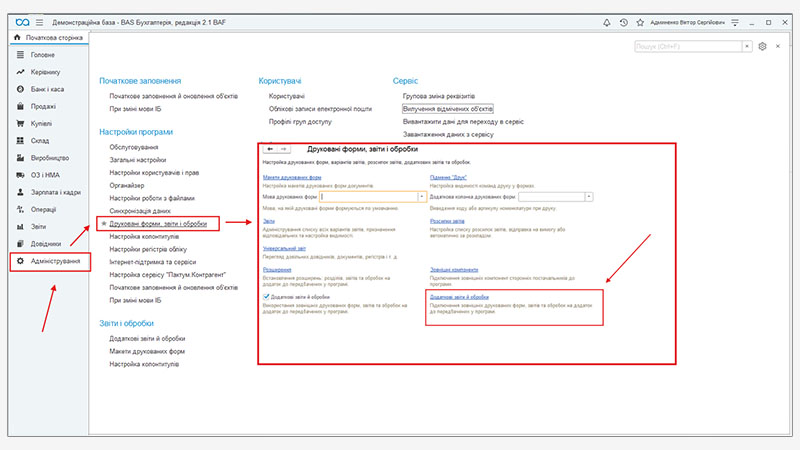Toggle Додаткові звіти й обробки checkbox
This screenshot has width=800, height=450.
[266, 297]
